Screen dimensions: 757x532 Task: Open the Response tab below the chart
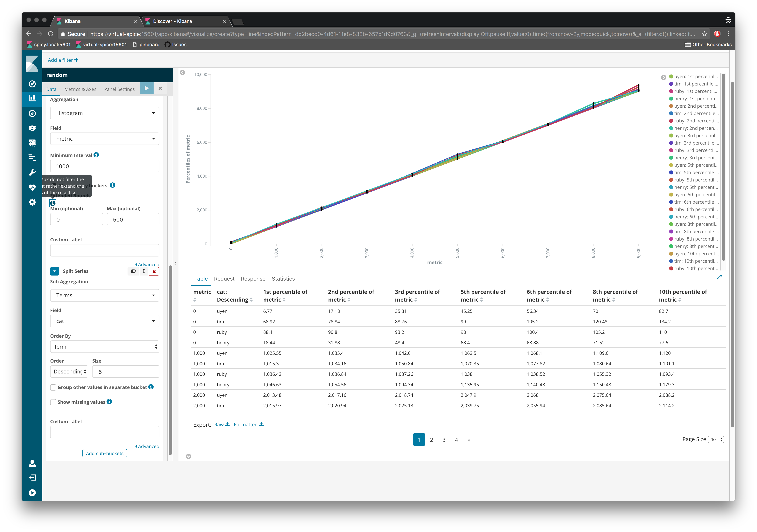click(x=253, y=278)
